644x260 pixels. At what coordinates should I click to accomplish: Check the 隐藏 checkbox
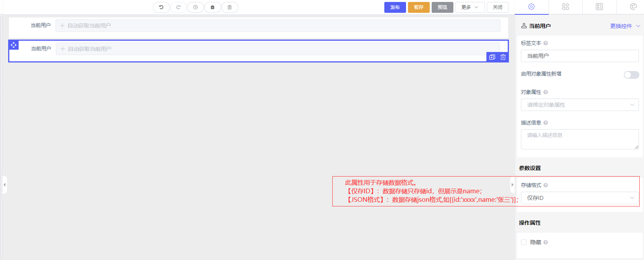(x=524, y=242)
